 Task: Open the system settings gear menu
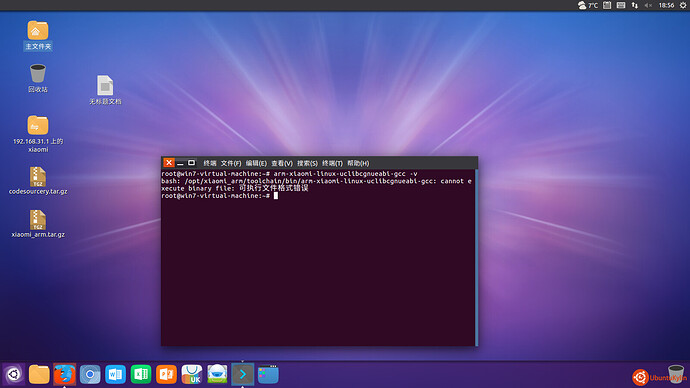pos(683,5)
